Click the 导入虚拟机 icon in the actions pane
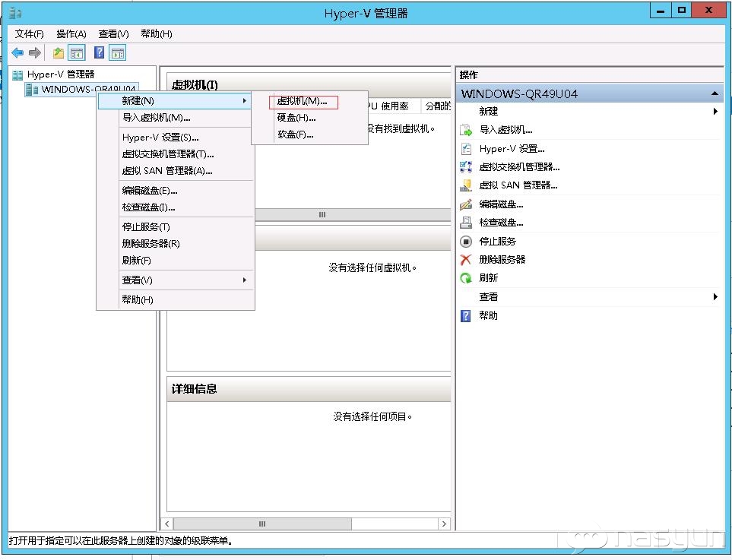 click(x=466, y=130)
